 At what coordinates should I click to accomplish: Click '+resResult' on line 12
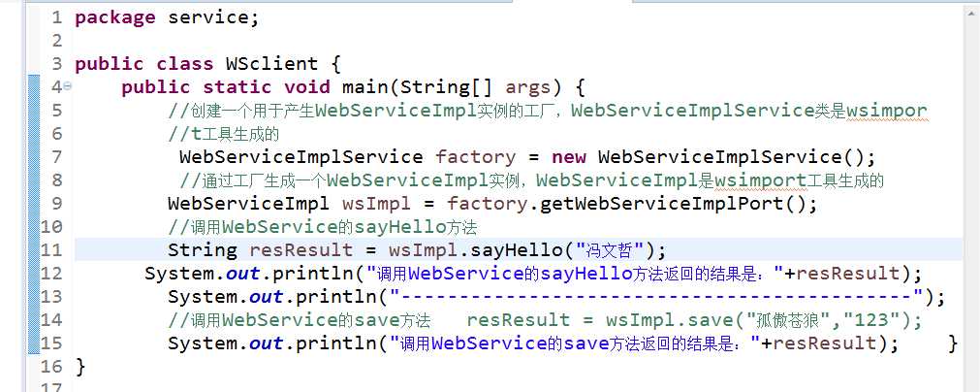pyautogui.click(x=842, y=274)
